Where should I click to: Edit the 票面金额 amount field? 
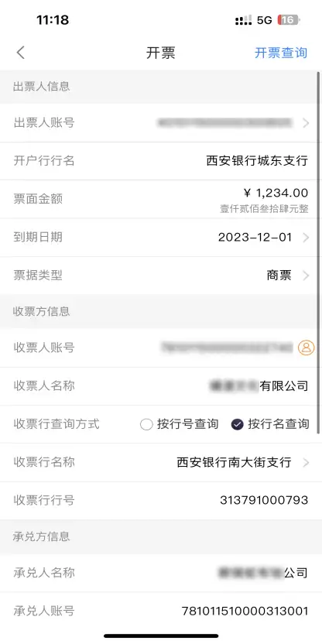click(161, 199)
